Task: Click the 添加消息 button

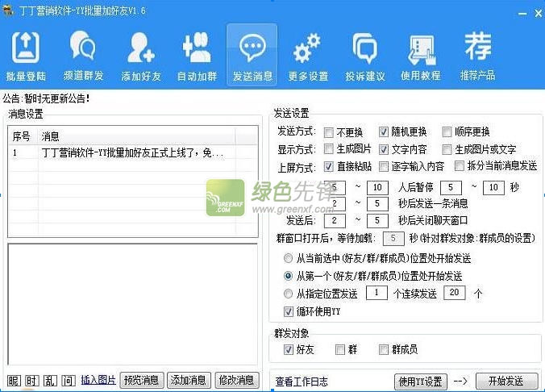Action: [x=189, y=380]
